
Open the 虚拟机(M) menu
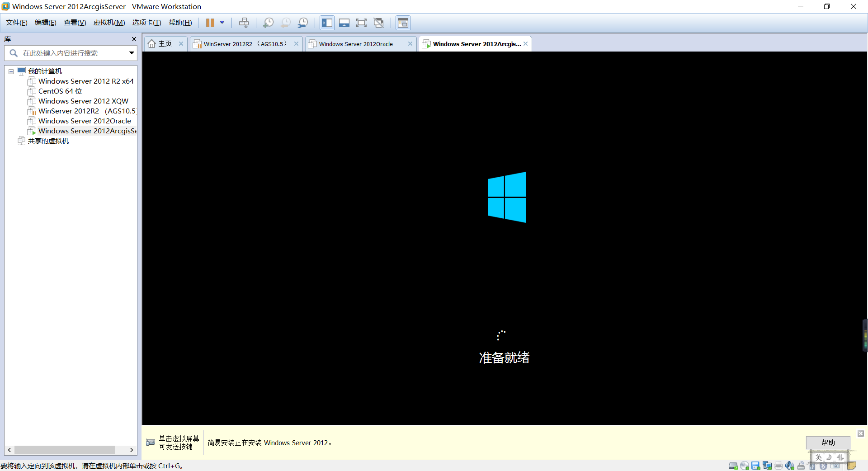click(109, 23)
